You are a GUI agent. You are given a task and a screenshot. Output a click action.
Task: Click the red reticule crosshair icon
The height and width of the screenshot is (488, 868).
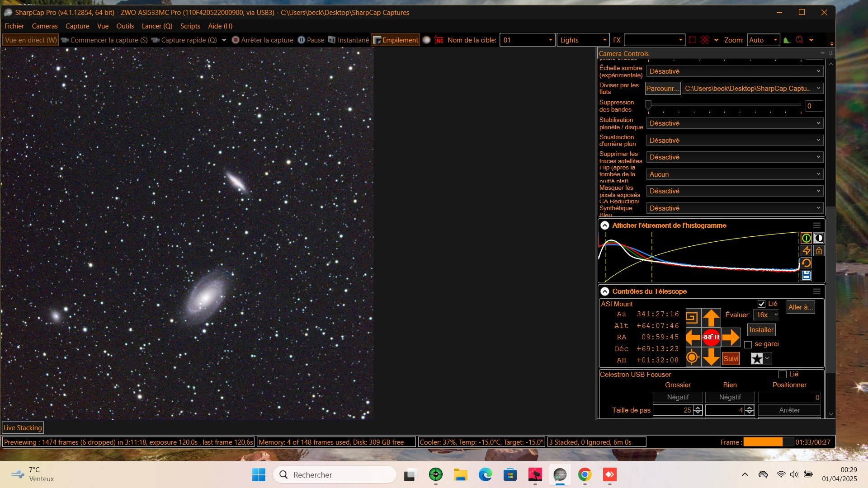coord(705,40)
